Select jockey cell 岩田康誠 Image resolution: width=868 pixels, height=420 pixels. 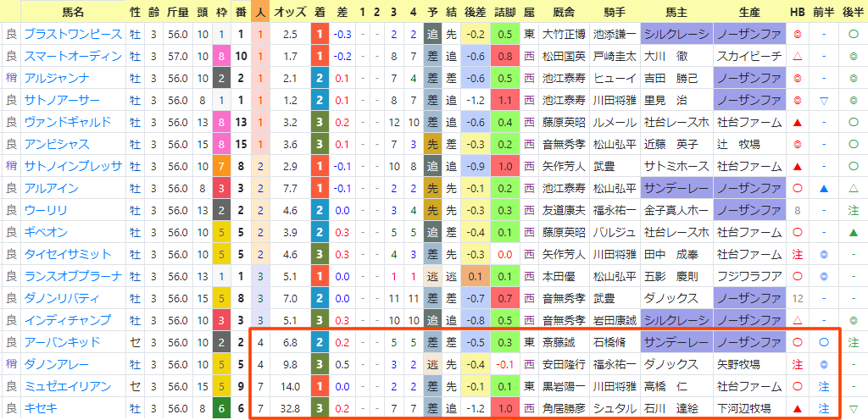(x=615, y=321)
